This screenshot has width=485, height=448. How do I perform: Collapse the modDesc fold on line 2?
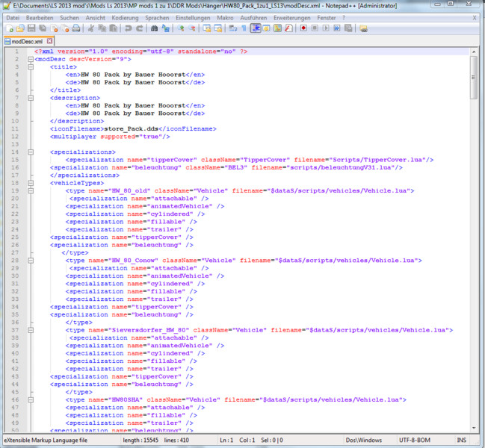(31, 59)
